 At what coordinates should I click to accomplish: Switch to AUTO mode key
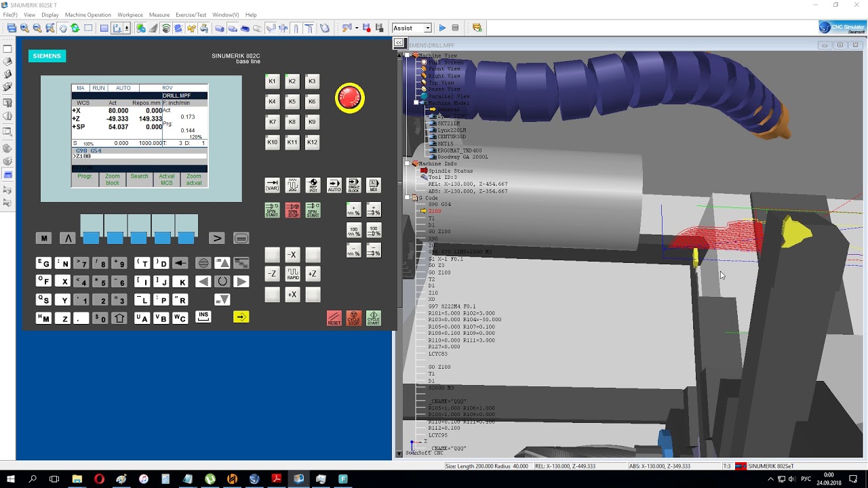point(334,185)
